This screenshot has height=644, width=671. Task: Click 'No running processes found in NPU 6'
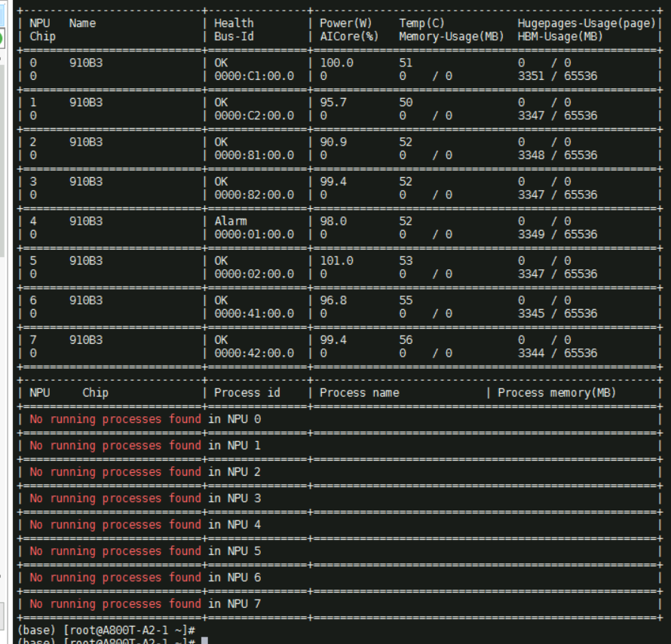click(145, 578)
